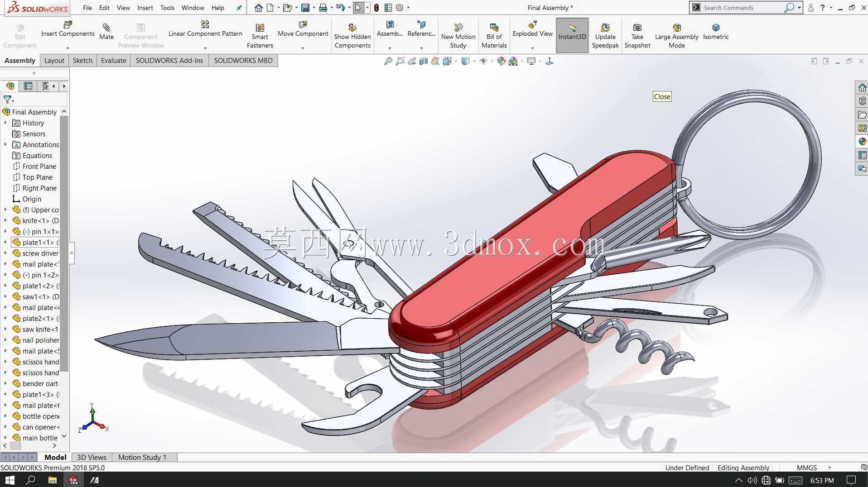The image size is (868, 487).
Task: Open the File menu
Action: point(87,8)
